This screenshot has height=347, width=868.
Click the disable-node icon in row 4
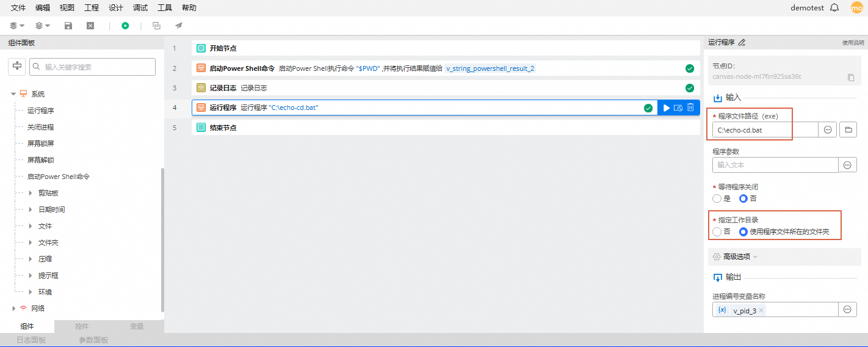678,108
